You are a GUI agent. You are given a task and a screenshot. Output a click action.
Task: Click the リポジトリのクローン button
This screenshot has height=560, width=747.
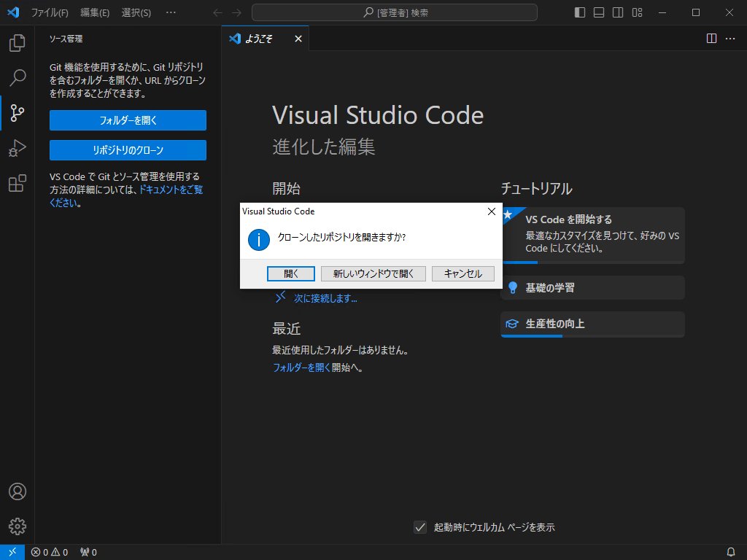(x=128, y=150)
